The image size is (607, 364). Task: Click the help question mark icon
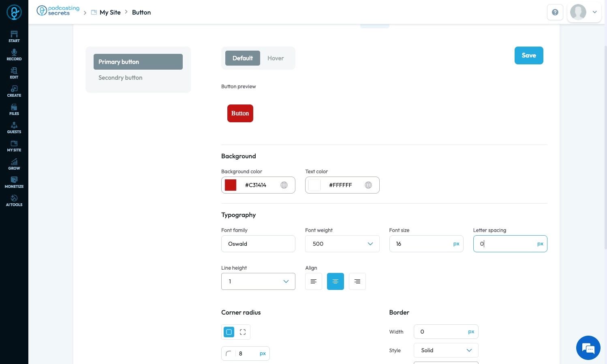tap(555, 12)
